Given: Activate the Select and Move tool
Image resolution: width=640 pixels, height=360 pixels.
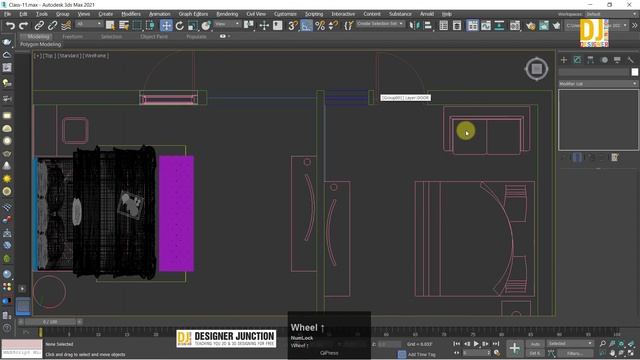Looking at the screenshot, I should [x=166, y=26].
